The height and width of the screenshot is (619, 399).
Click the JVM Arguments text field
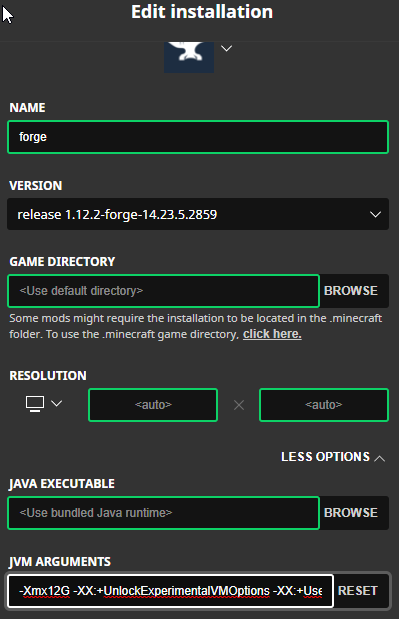coord(170,591)
